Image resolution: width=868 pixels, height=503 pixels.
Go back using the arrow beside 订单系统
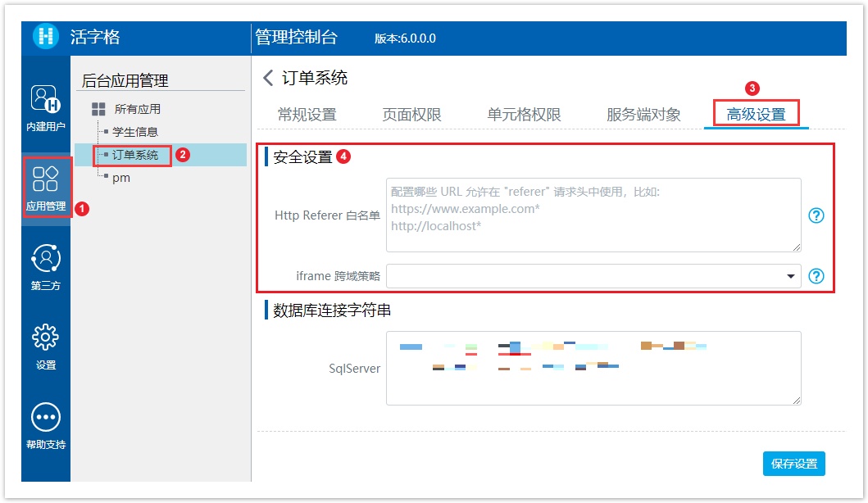pyautogui.click(x=268, y=78)
